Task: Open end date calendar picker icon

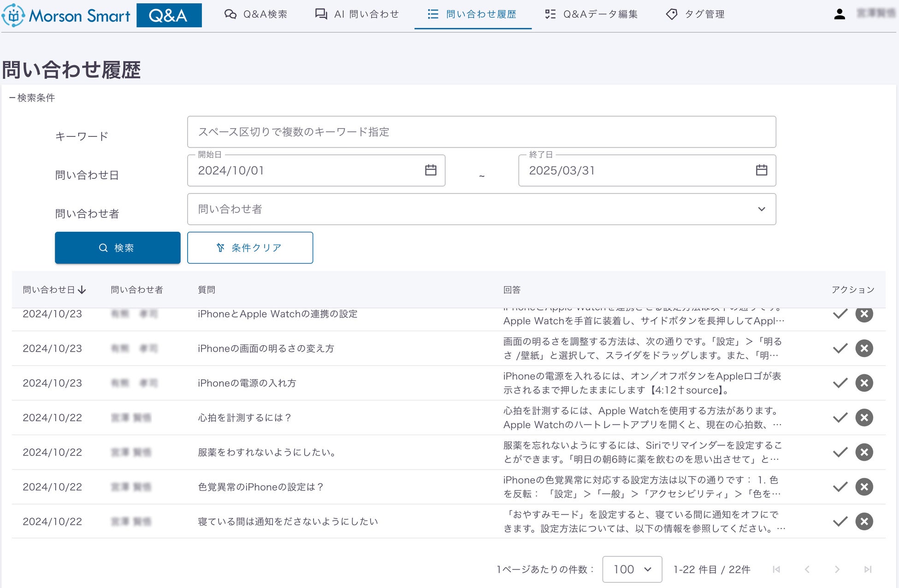Action: [x=761, y=170]
